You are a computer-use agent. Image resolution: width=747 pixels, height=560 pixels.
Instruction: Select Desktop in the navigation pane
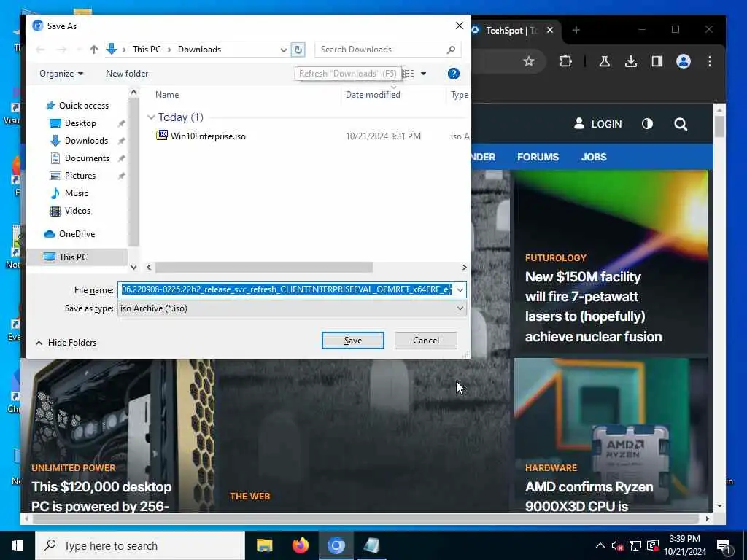coord(80,123)
